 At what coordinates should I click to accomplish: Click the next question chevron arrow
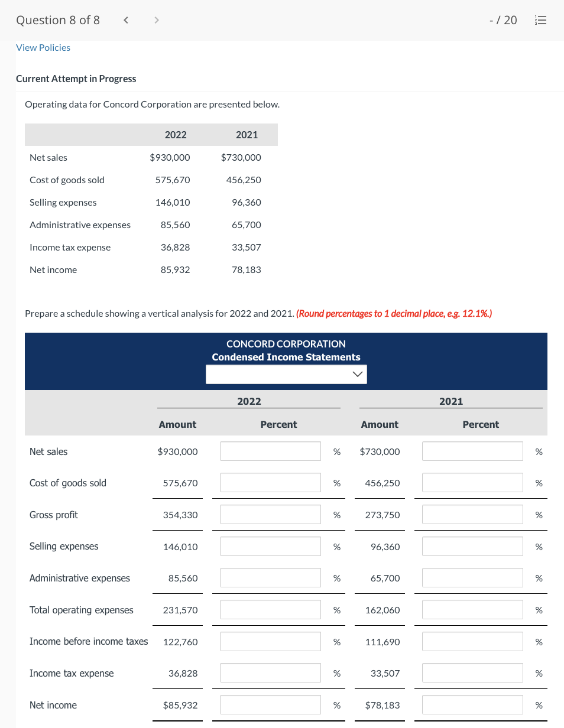(157, 19)
